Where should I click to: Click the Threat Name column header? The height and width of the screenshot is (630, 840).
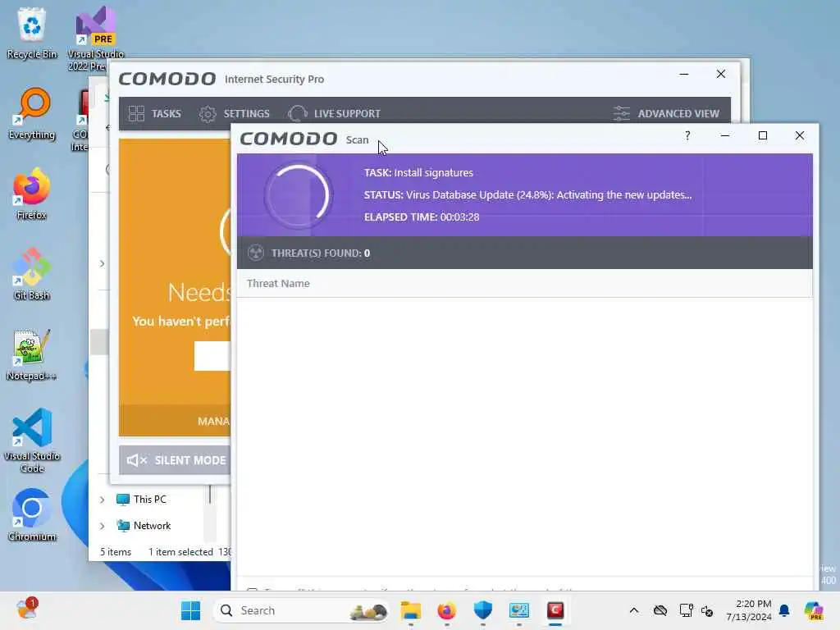tap(278, 283)
